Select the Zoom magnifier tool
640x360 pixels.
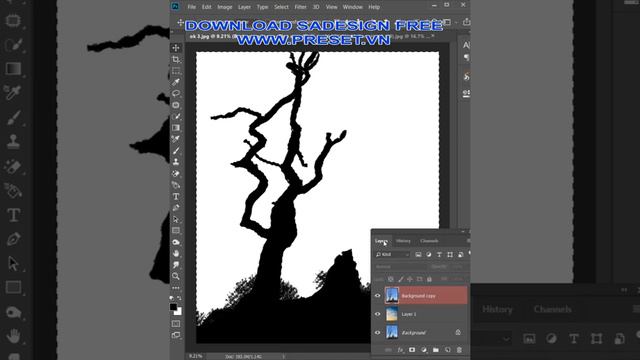[176, 276]
